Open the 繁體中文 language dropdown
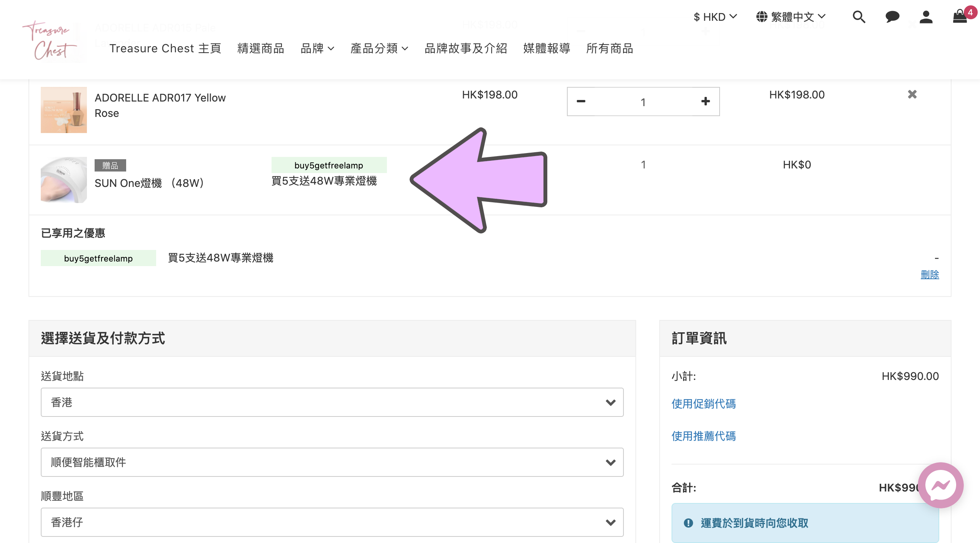 click(x=791, y=17)
